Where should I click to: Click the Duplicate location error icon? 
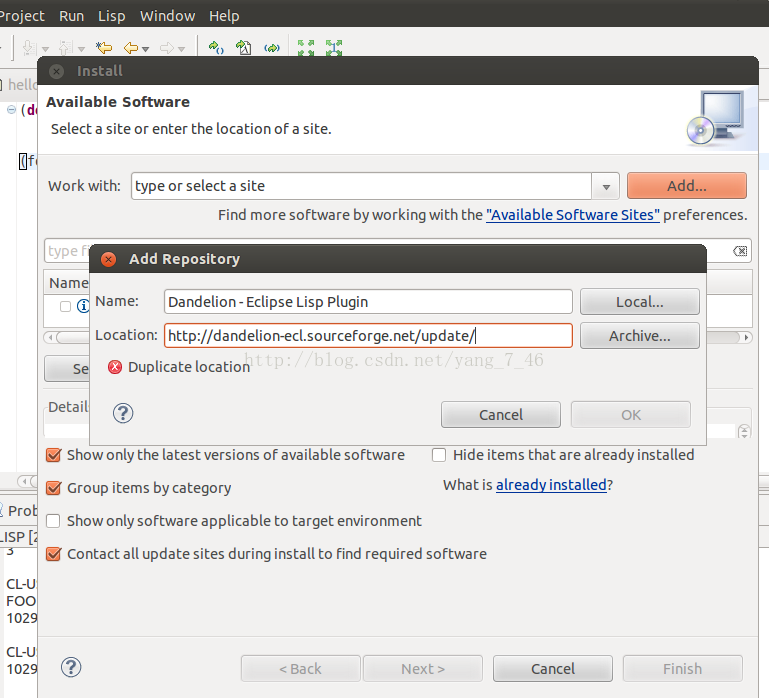tap(115, 367)
